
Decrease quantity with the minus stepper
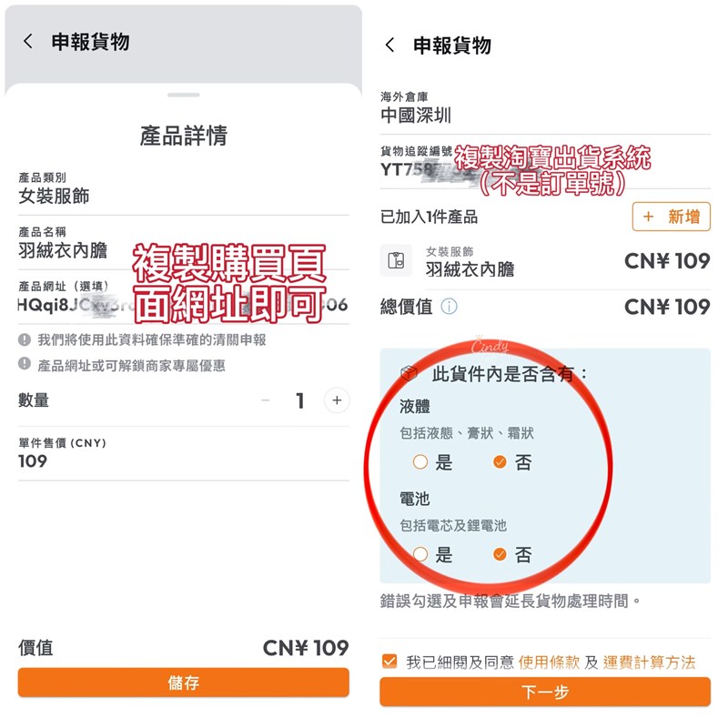click(x=266, y=400)
